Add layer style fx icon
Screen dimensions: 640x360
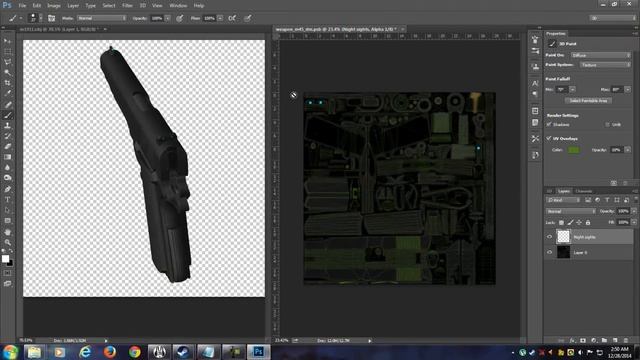[x=572, y=340]
